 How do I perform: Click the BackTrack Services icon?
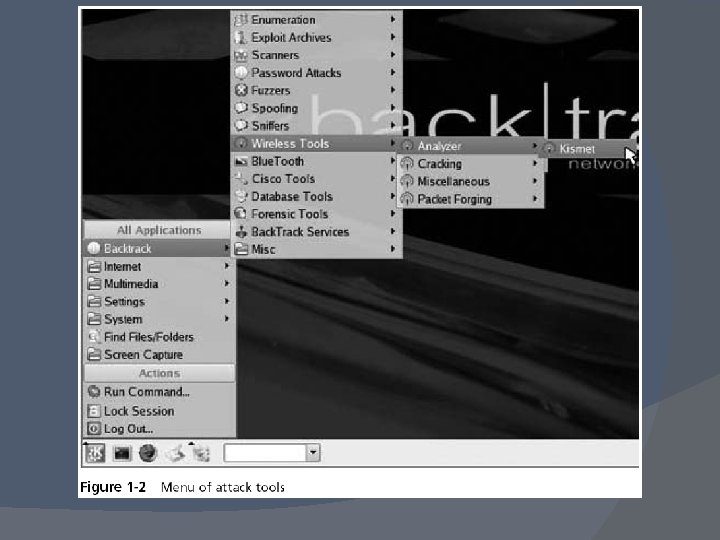pyautogui.click(x=241, y=232)
